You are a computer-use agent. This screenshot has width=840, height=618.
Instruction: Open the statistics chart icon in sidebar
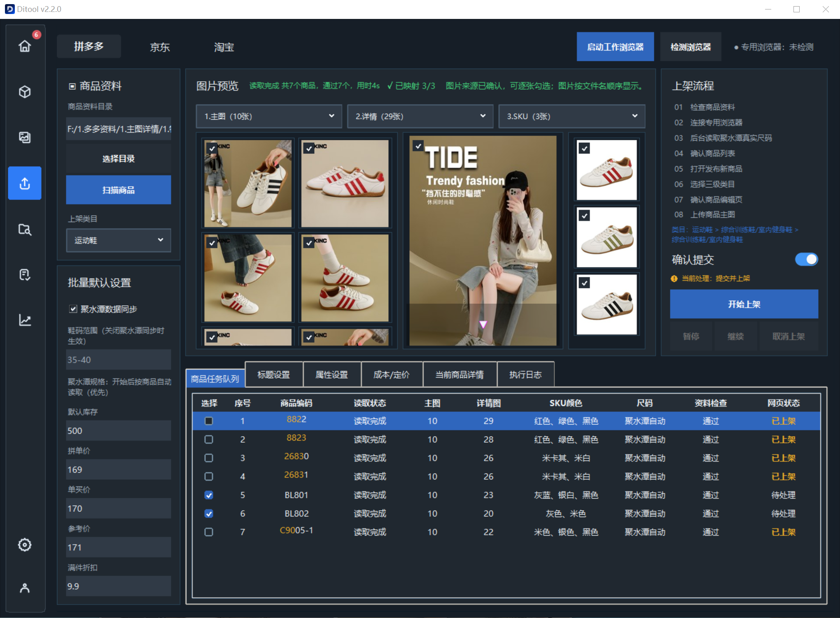(25, 320)
